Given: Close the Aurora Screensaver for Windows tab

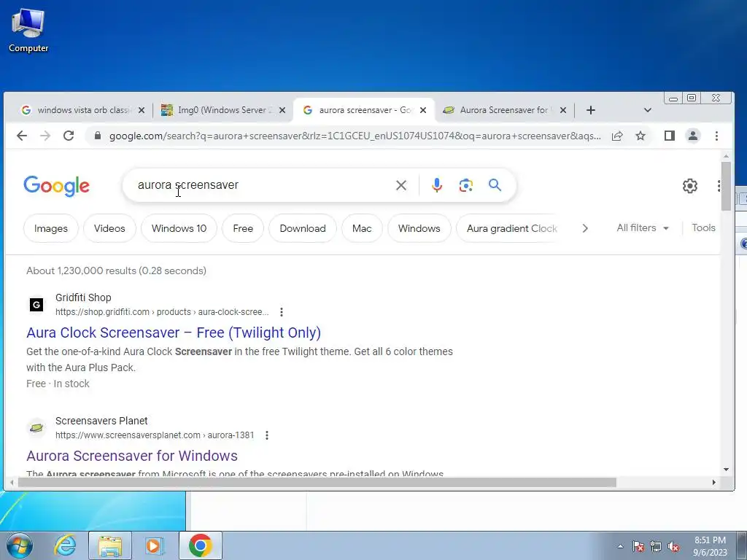Looking at the screenshot, I should click(563, 110).
